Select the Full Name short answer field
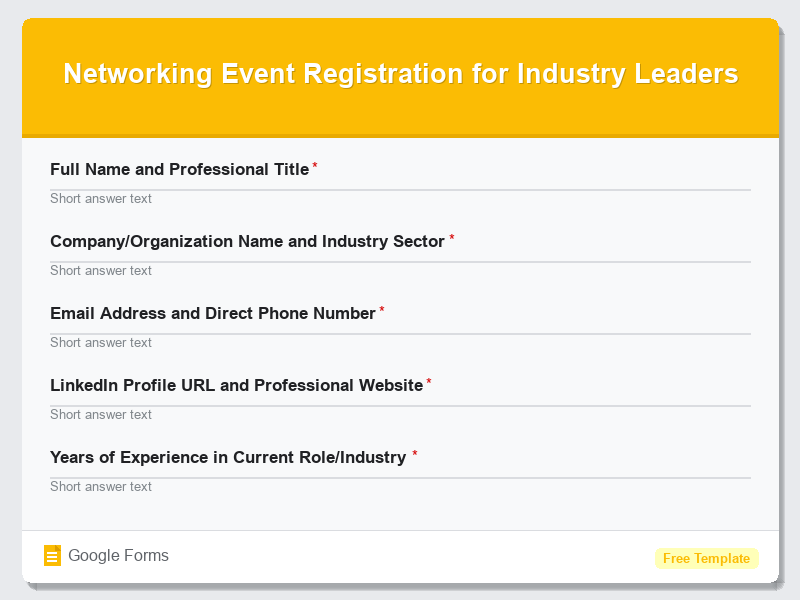Viewport: 800px width, 600px height. (x=400, y=198)
